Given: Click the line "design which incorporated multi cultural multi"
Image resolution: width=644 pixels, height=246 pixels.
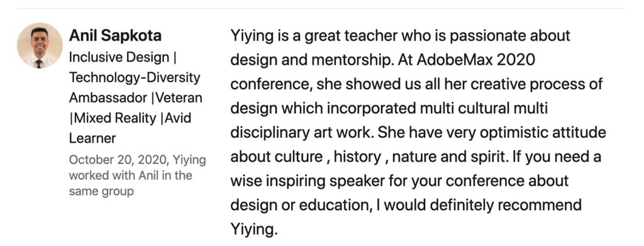Looking at the screenshot, I should (x=389, y=108).
